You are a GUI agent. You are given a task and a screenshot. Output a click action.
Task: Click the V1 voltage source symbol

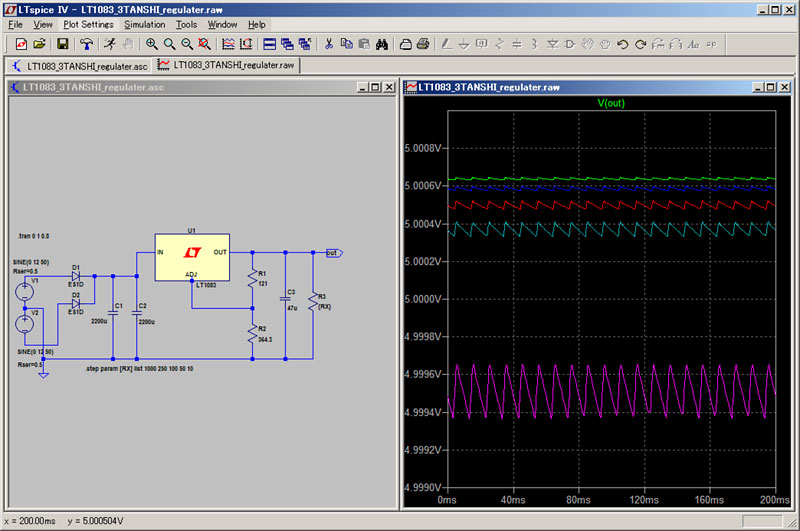tap(24, 292)
